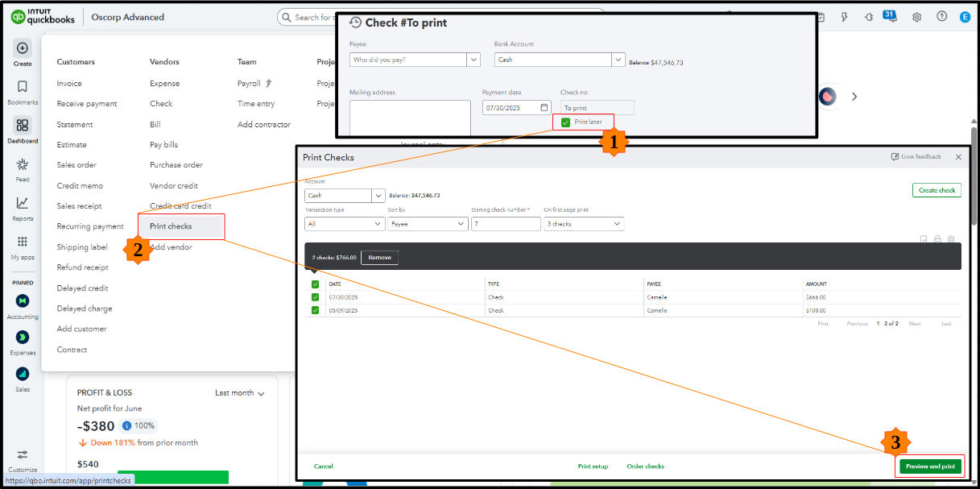Click Cancel in Print Checks
Viewport: 980px width, 489px height.
click(324, 466)
